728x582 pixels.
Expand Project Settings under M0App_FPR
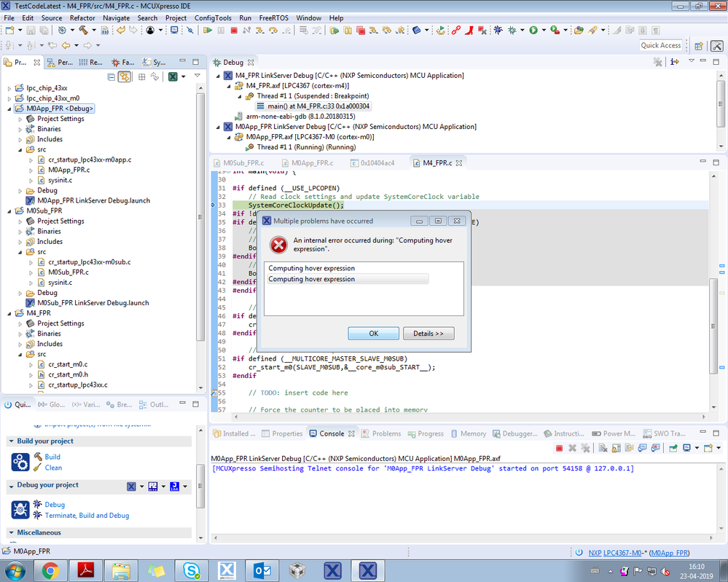(x=20, y=119)
